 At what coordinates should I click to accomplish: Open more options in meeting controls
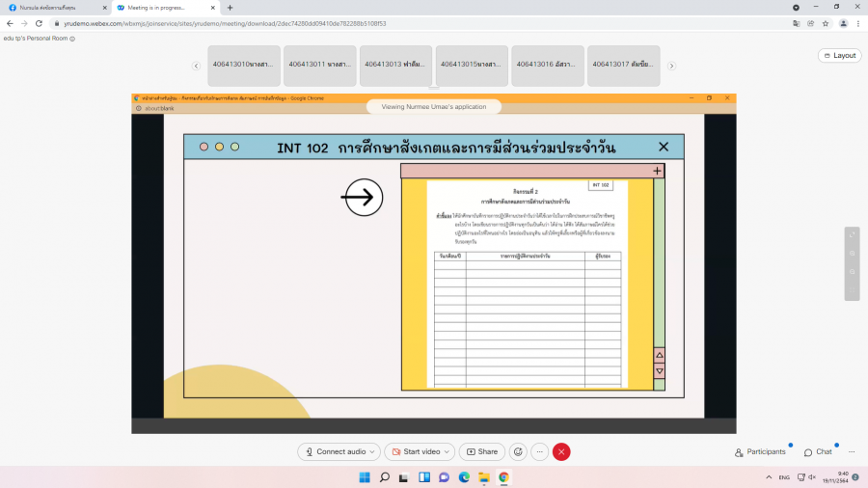[539, 451]
